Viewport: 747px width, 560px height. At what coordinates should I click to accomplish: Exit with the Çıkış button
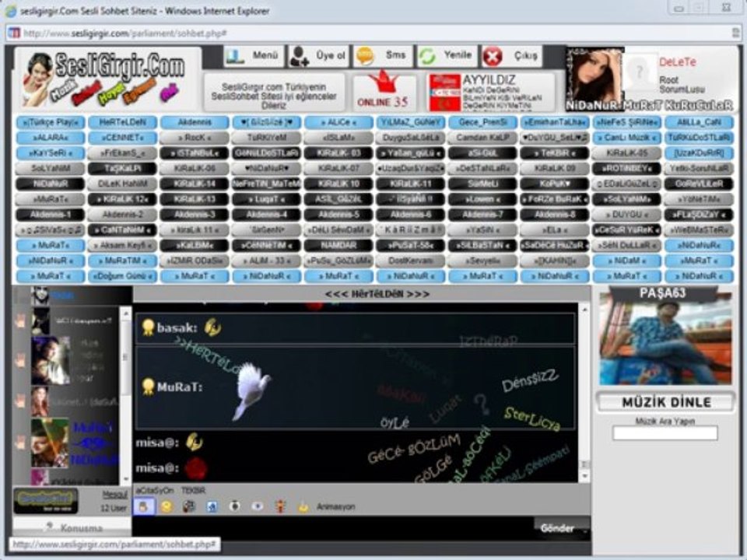(x=512, y=56)
